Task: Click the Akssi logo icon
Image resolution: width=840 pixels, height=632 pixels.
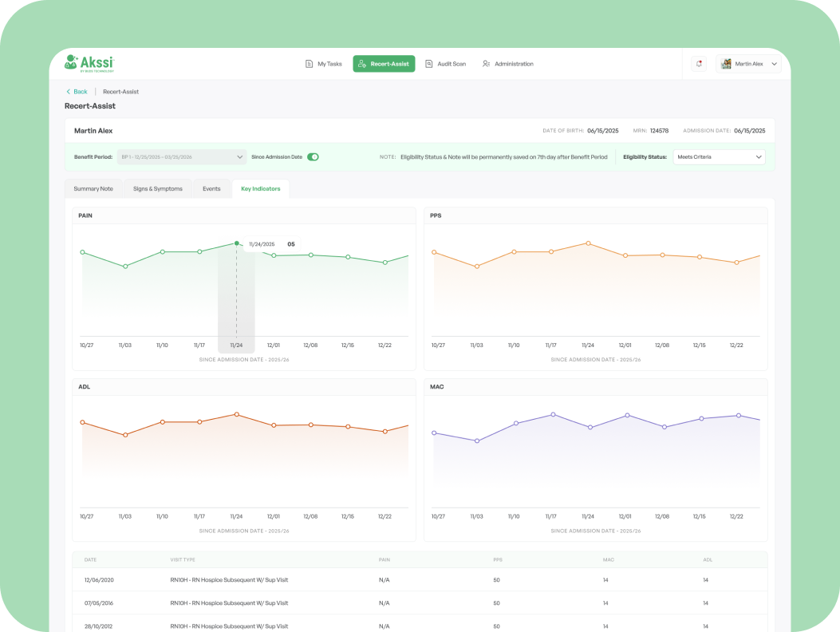Action: pos(72,62)
